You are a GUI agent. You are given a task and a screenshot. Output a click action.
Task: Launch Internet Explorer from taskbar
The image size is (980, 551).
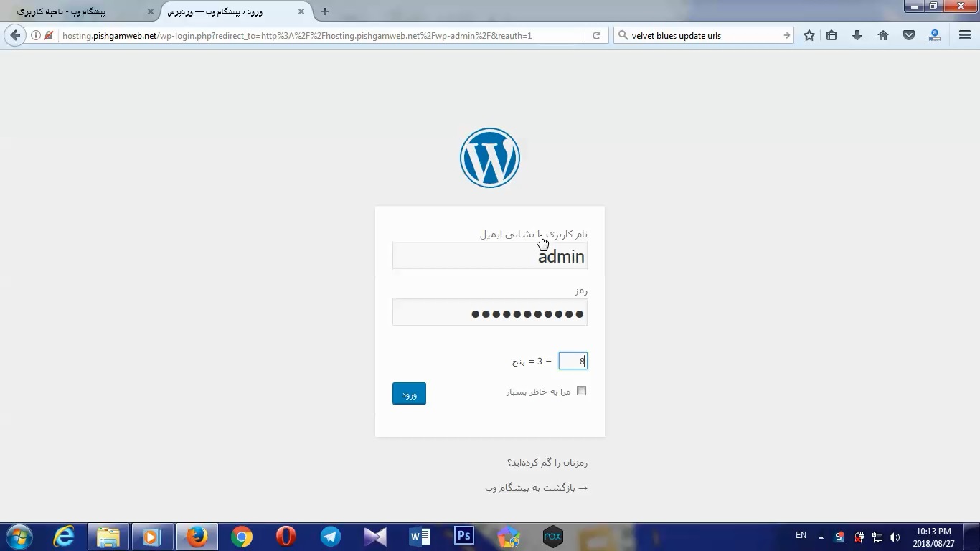click(64, 537)
